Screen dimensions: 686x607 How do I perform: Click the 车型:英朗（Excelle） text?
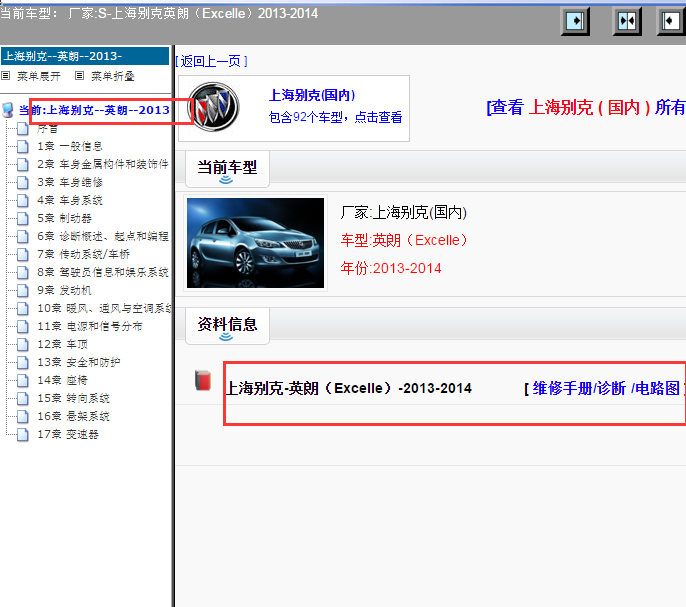pos(404,240)
